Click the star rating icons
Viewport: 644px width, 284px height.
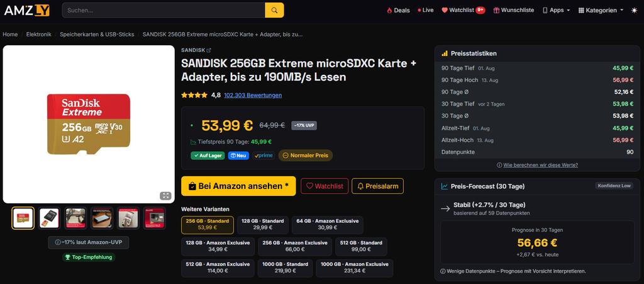point(194,95)
